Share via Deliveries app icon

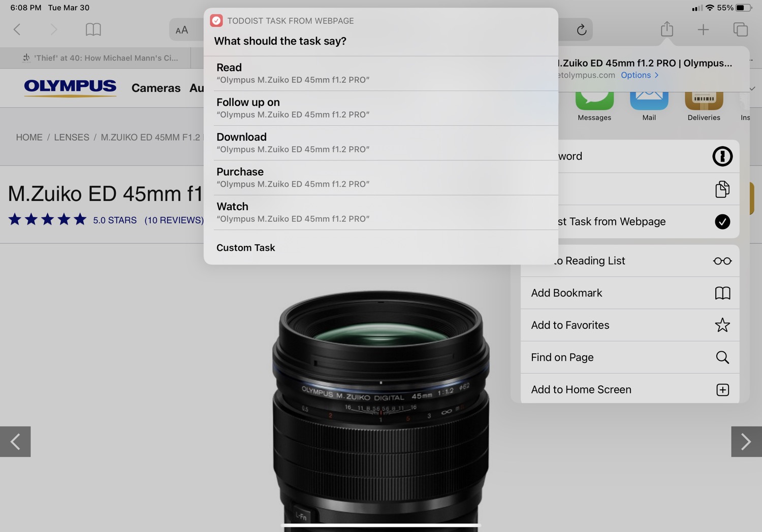[x=704, y=101]
